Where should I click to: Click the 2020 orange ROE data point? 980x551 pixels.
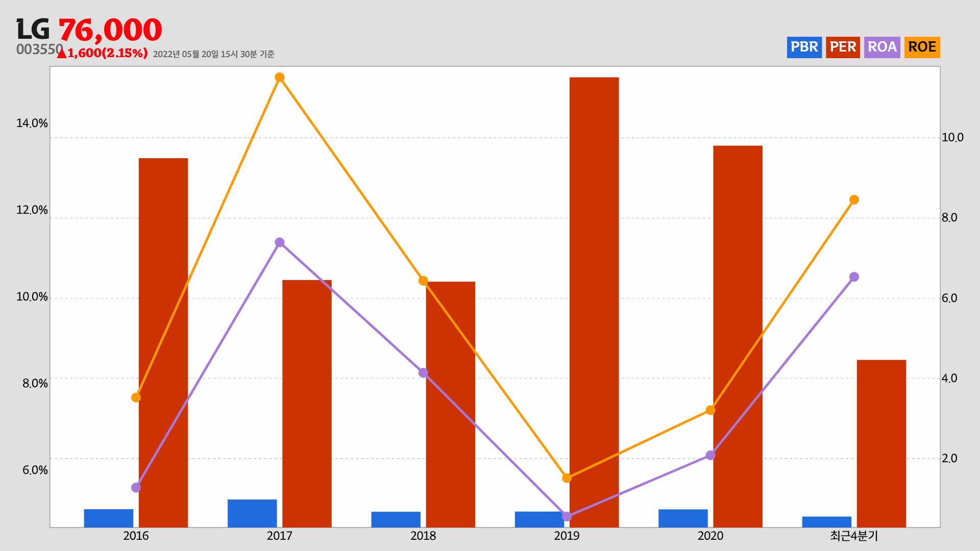click(x=710, y=410)
